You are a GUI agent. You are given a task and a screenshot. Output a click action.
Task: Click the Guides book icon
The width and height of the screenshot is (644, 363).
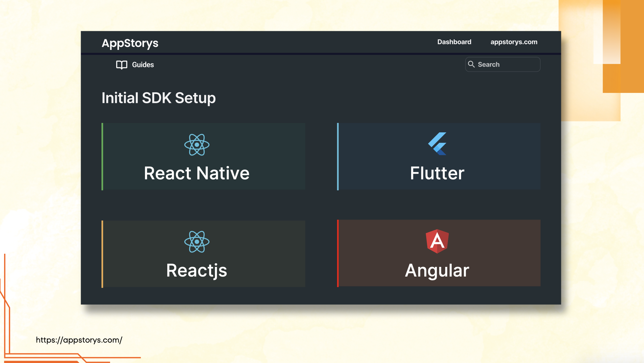point(122,65)
